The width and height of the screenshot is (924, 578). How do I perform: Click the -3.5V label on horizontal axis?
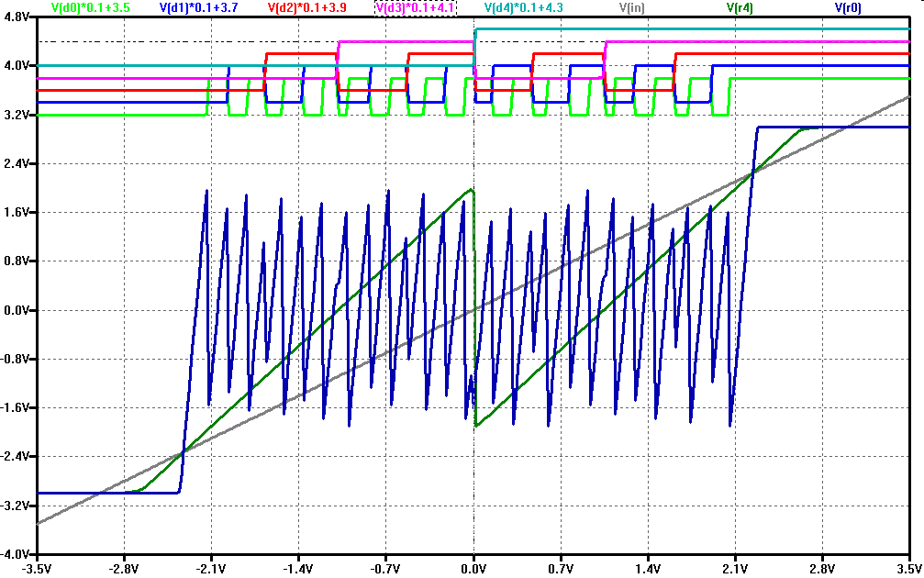37,568
